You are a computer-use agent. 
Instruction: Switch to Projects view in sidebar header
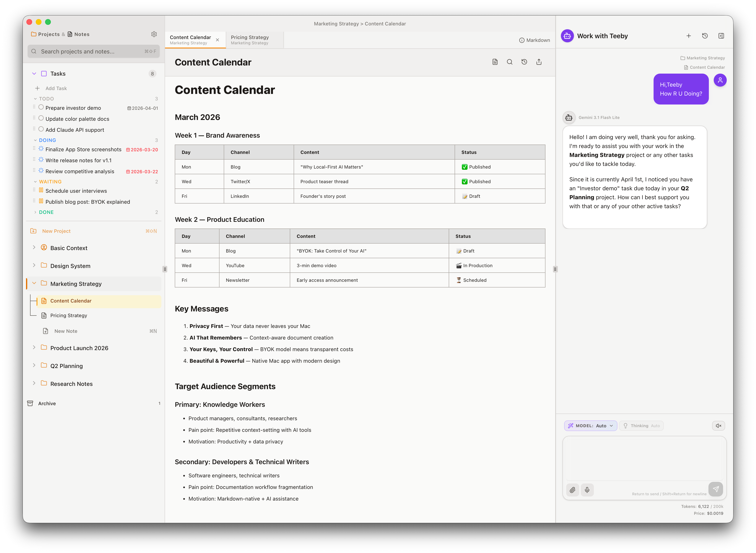pos(46,34)
